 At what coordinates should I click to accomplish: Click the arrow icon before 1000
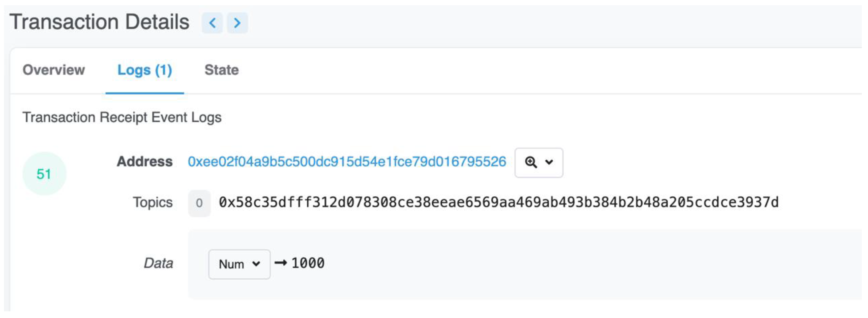pyautogui.click(x=280, y=263)
